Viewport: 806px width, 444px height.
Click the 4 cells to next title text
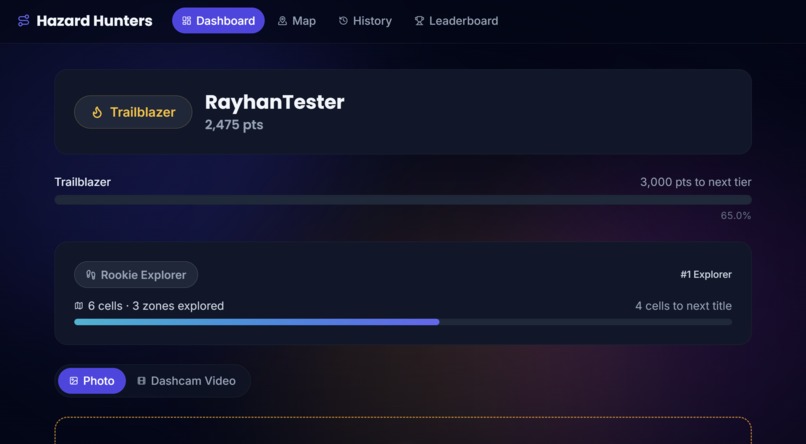[683, 306]
